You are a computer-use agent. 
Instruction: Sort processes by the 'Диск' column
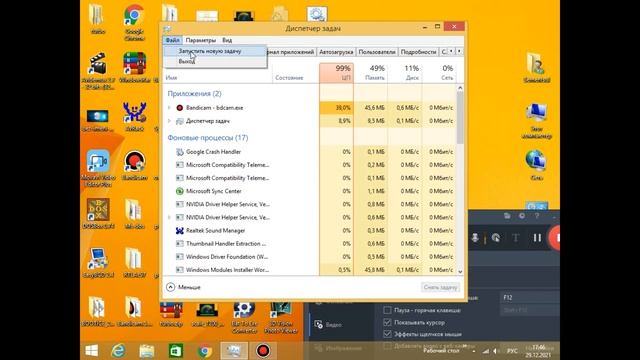405,73
